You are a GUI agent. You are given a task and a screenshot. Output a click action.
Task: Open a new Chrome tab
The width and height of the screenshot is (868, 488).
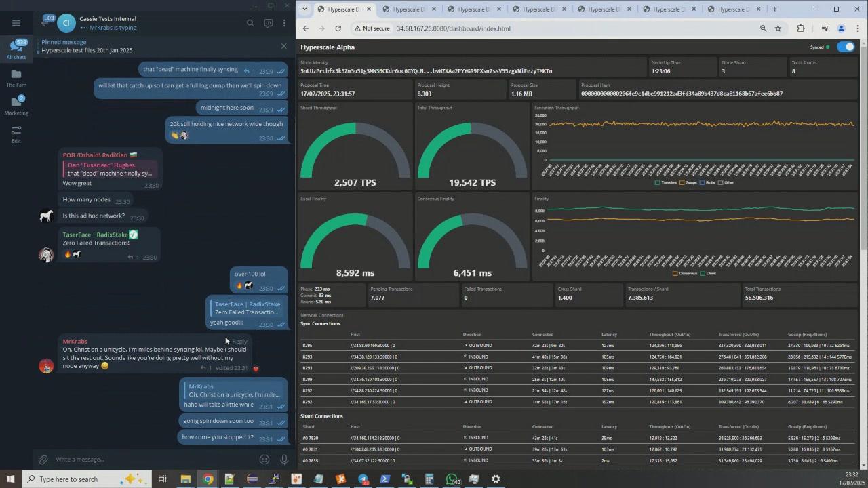tap(774, 9)
